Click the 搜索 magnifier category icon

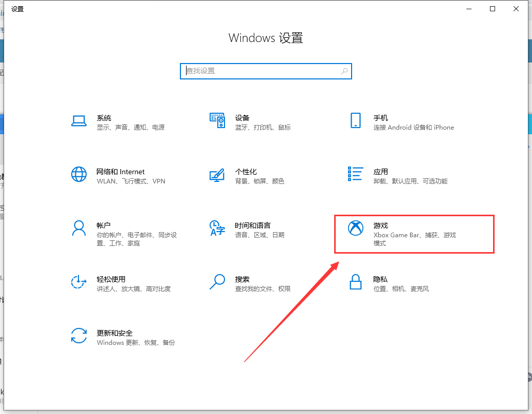[217, 282]
